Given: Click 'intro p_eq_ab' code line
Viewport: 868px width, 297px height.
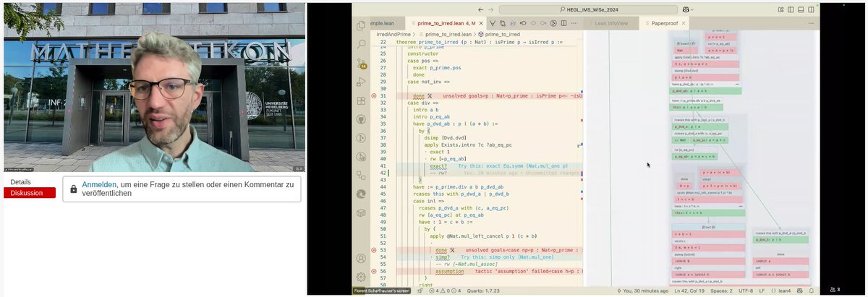Looking at the screenshot, I should point(433,117).
